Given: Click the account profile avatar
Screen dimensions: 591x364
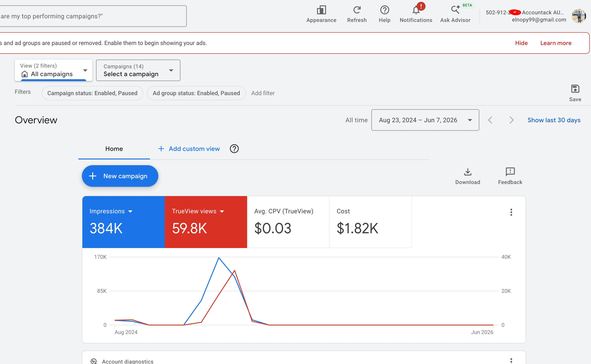Looking at the screenshot, I should (x=579, y=16).
